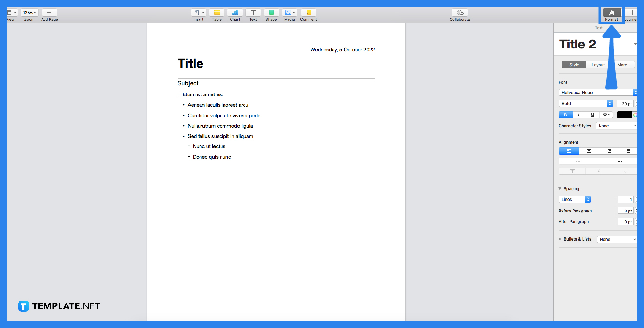Click the Add Page button
Viewport: 644px width, 328px height.
click(x=49, y=13)
